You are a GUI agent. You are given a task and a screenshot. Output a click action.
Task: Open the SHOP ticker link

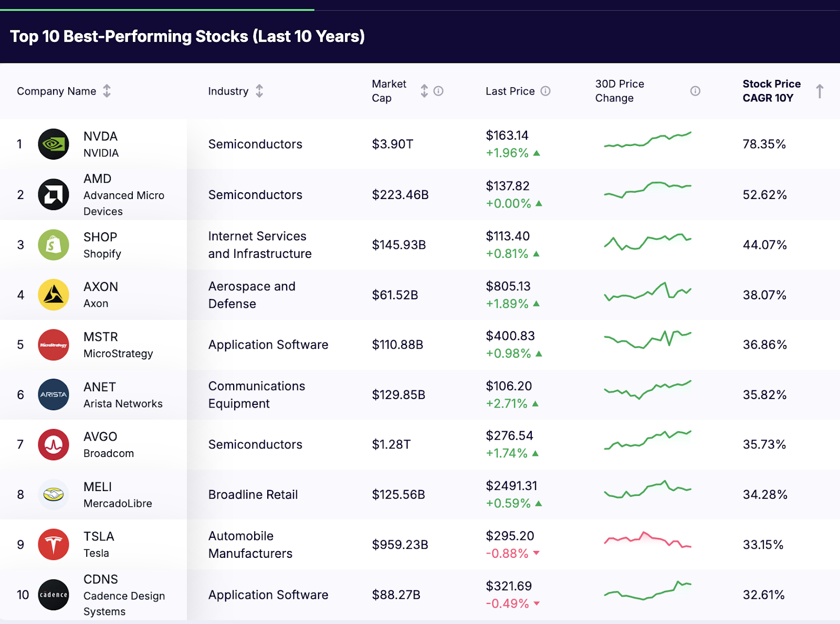click(x=100, y=237)
